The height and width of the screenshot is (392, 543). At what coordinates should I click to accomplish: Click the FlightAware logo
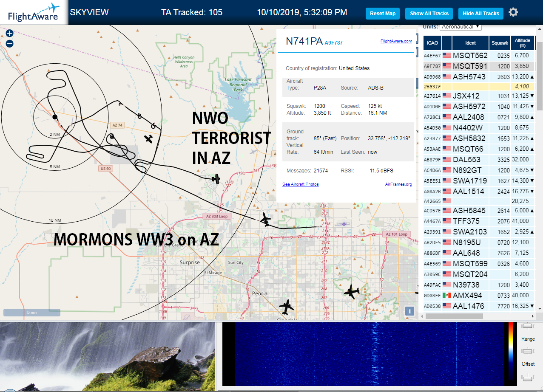coord(34,12)
